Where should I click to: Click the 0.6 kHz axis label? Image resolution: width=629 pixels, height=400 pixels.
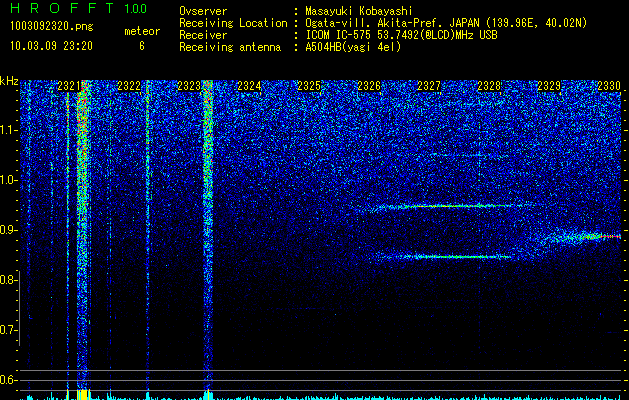pyautogui.click(x=8, y=380)
